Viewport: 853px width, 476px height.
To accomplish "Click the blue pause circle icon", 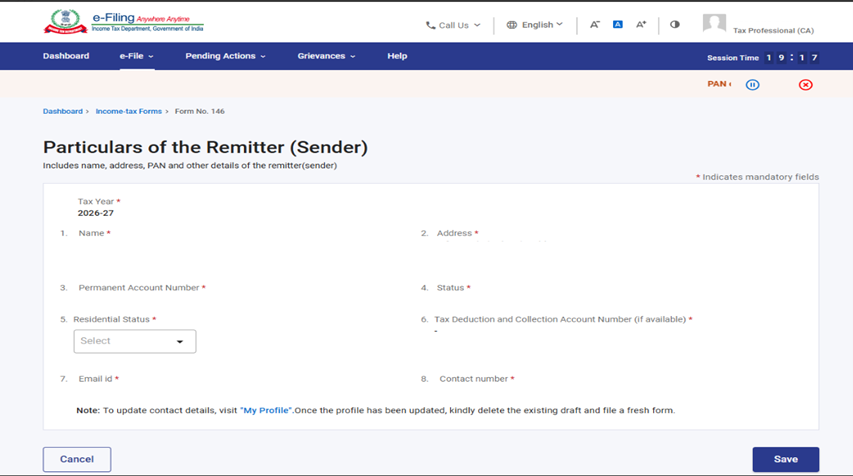I will (x=753, y=85).
